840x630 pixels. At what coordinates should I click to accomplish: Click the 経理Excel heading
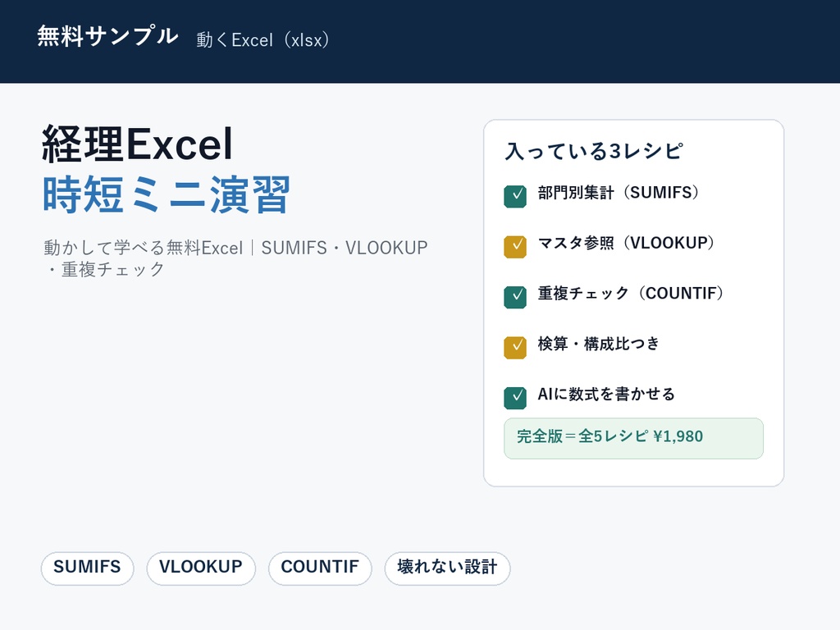pos(138,144)
